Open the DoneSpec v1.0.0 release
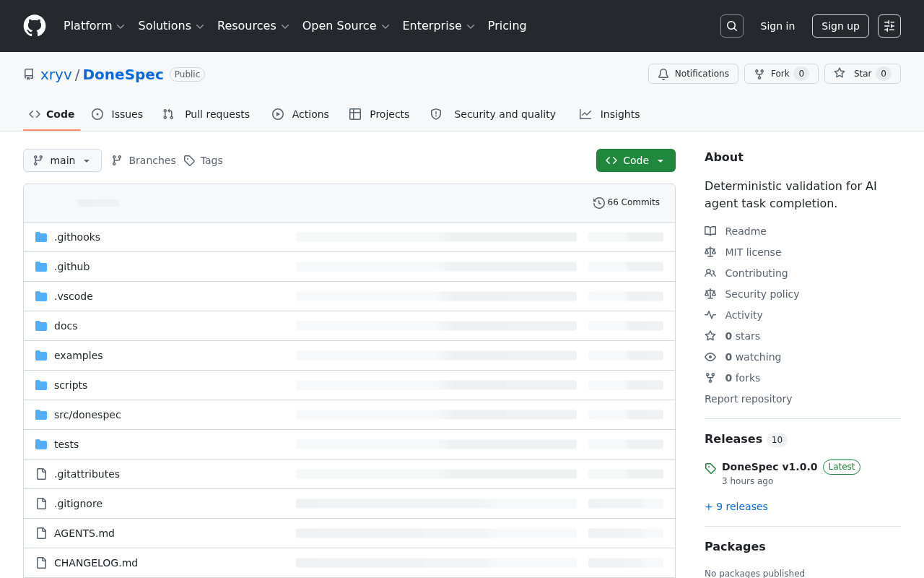This screenshot has height=578, width=924. click(x=770, y=467)
